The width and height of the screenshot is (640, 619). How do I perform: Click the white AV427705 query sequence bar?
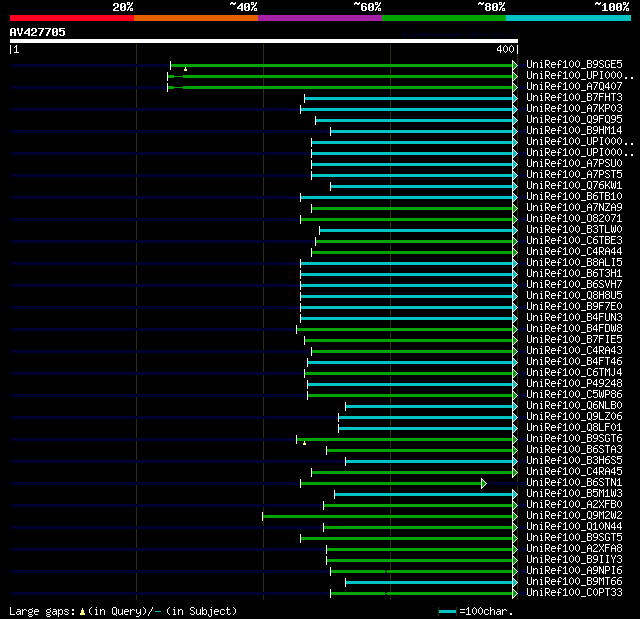(x=264, y=41)
